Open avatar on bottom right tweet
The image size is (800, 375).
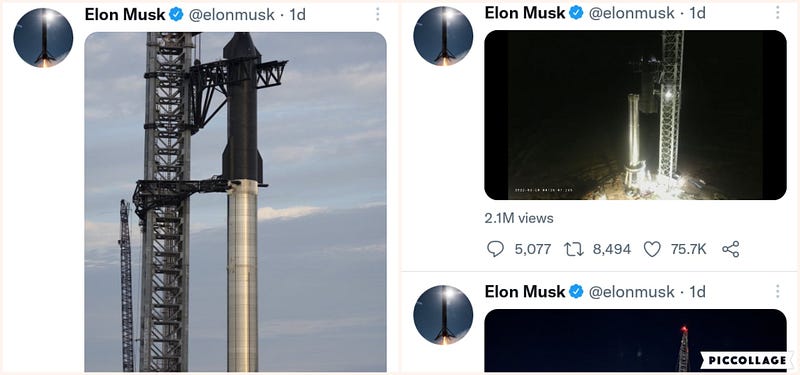pyautogui.click(x=443, y=315)
